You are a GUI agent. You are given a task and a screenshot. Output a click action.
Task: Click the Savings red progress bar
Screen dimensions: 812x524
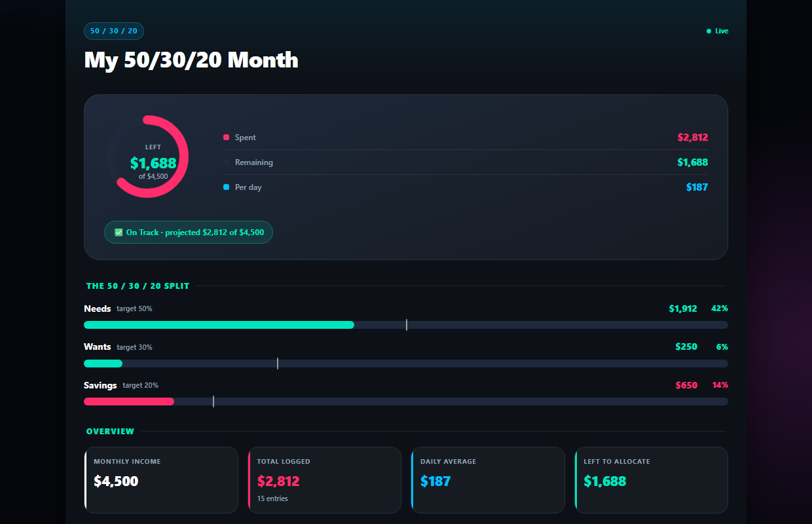tap(129, 402)
